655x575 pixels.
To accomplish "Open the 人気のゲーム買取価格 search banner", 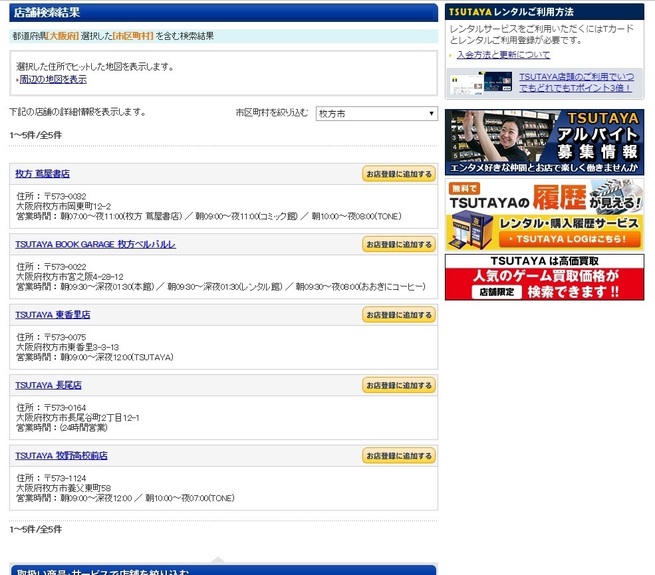I will [544, 277].
